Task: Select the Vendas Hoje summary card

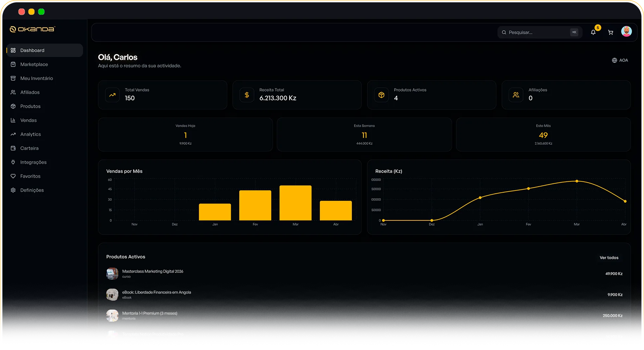Action: (185, 135)
